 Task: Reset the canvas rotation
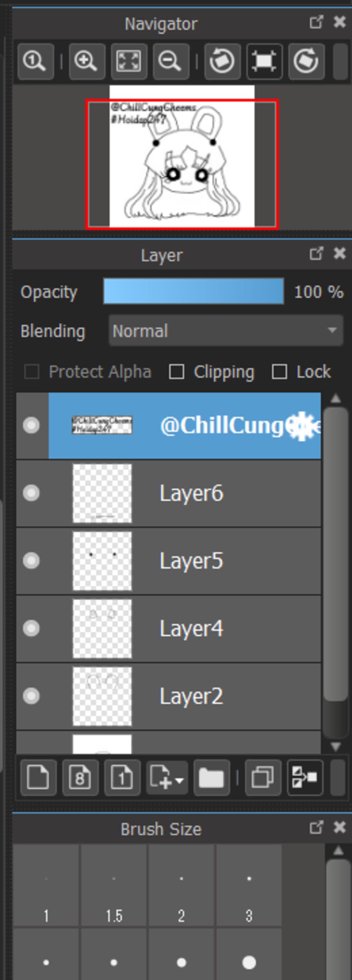(x=264, y=61)
